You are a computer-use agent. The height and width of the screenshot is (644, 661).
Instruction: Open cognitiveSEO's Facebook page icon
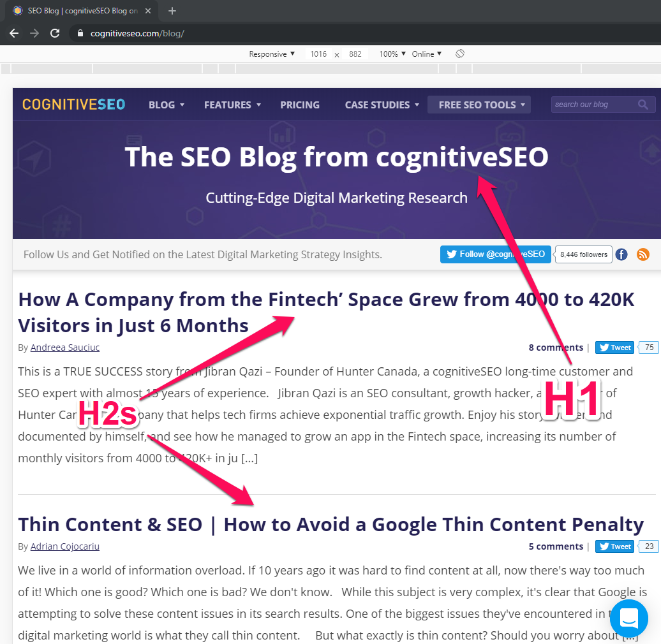tap(621, 254)
